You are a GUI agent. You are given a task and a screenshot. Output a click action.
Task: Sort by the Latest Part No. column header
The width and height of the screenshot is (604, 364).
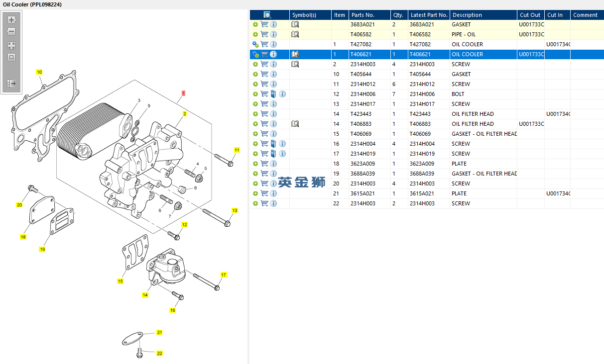tap(429, 15)
